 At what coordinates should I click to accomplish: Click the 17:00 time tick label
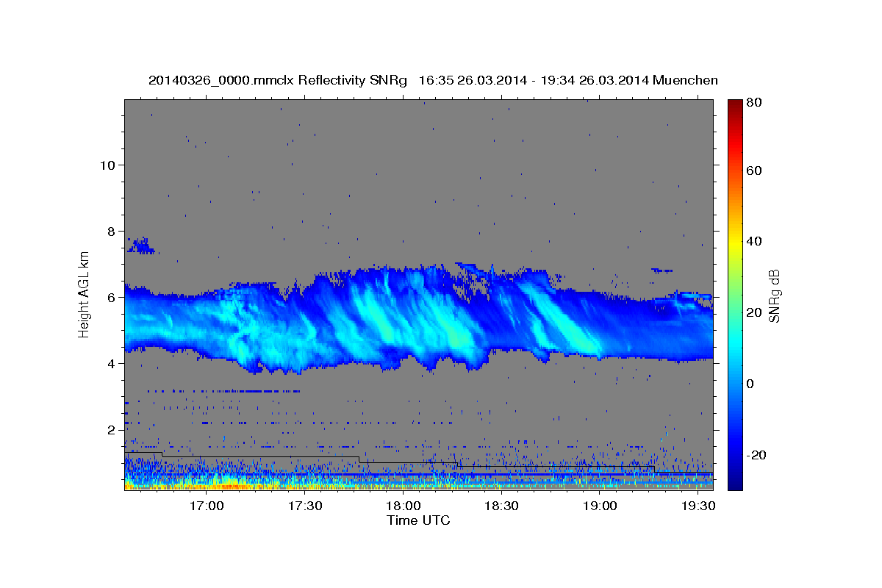(207, 506)
